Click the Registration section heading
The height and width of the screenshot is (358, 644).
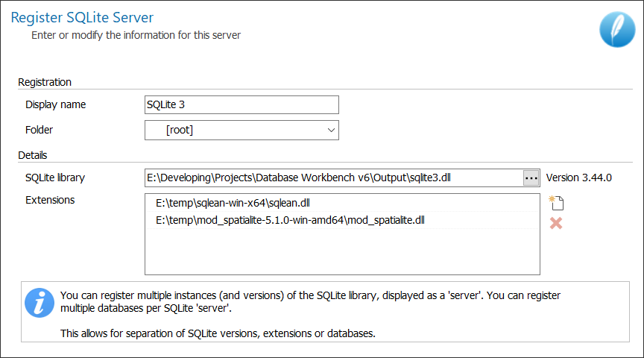point(45,82)
